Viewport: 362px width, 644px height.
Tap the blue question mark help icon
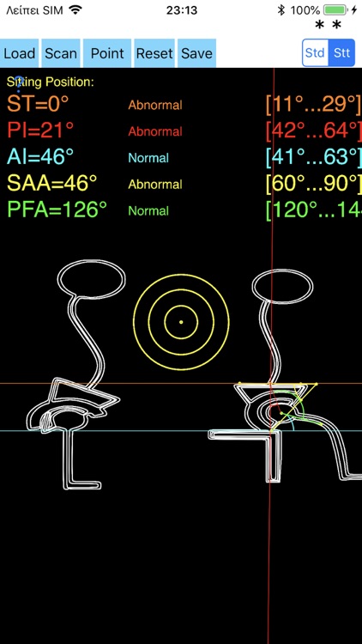point(19,83)
